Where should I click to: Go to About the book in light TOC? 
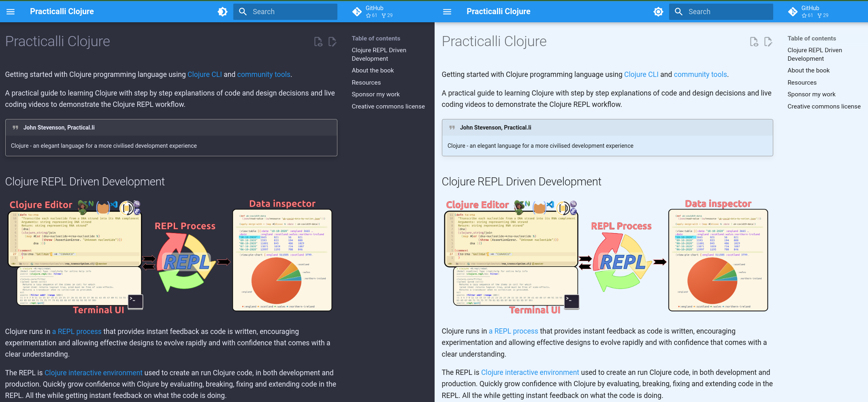tap(808, 70)
